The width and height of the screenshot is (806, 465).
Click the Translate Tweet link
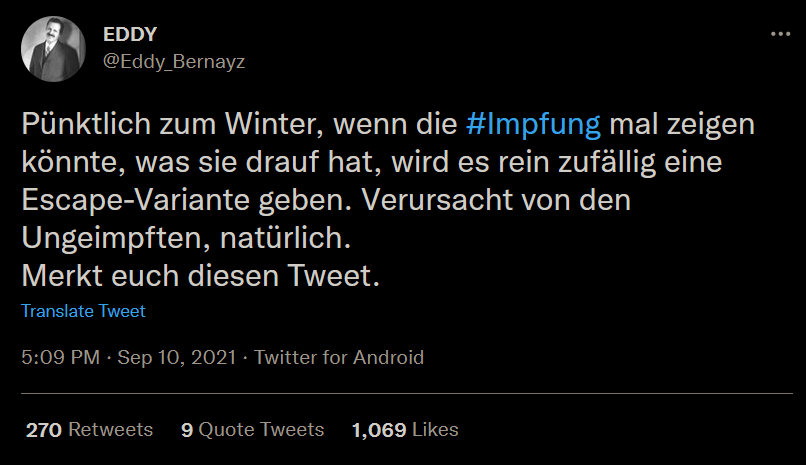(83, 311)
